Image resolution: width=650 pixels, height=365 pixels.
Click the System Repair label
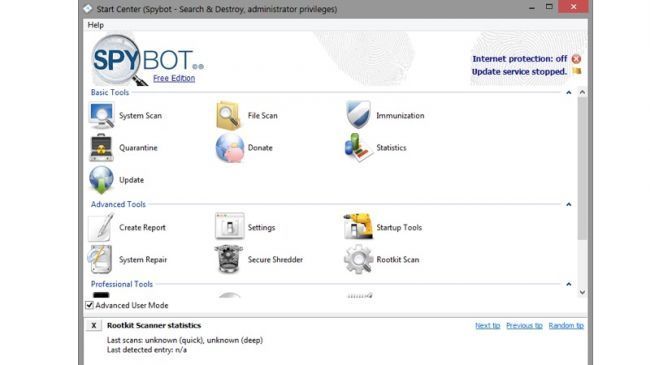143,260
